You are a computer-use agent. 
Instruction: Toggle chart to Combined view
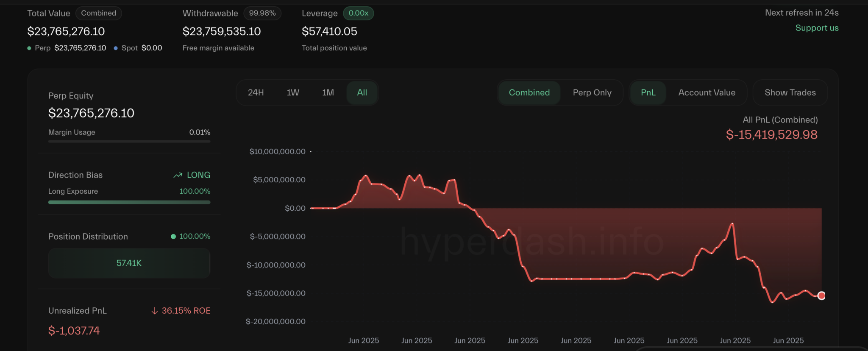[529, 92]
